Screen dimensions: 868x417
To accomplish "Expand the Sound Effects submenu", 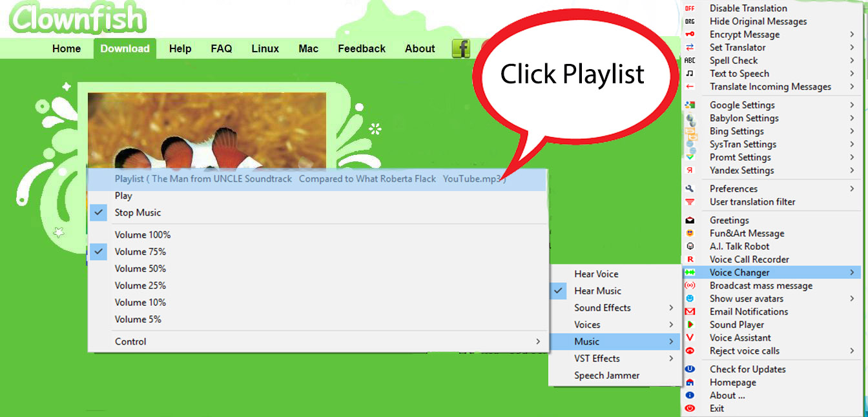I will click(614, 308).
